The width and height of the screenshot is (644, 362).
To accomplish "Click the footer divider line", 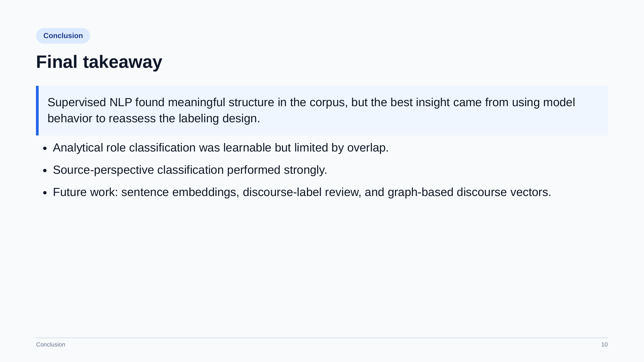I will tap(322, 338).
